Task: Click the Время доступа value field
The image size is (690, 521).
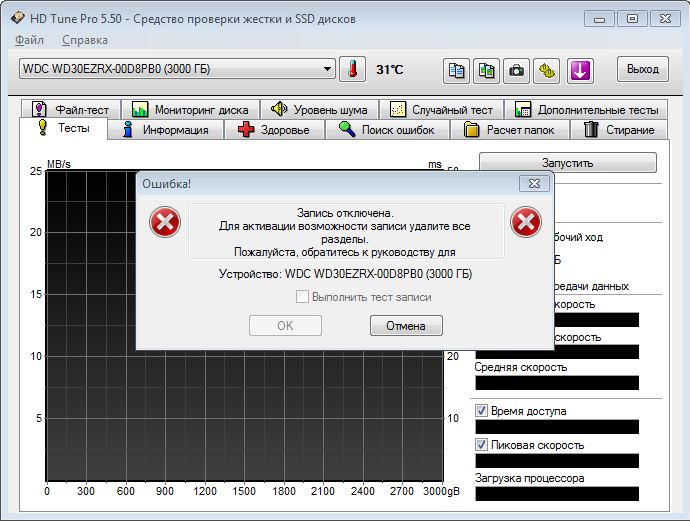Action: coord(557,427)
